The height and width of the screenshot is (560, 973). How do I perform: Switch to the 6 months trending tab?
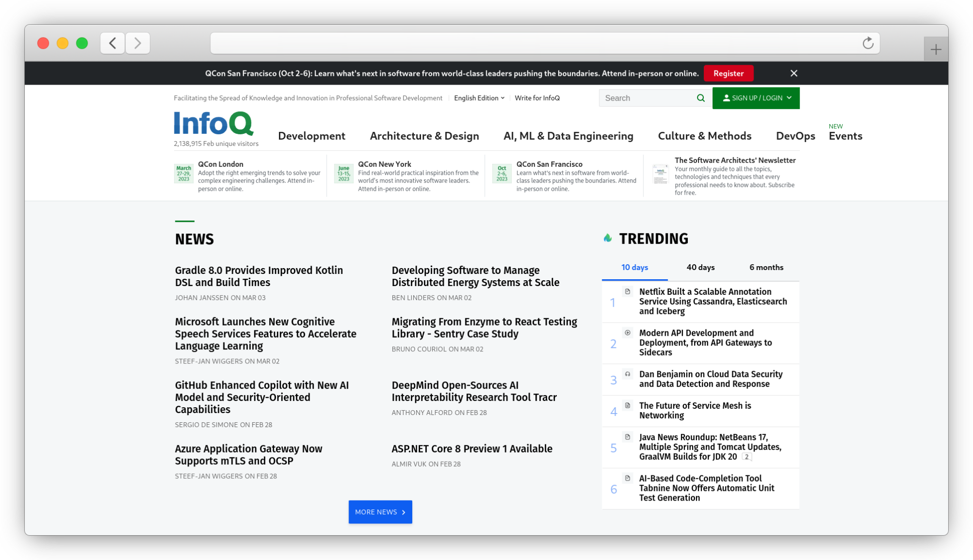(x=766, y=268)
